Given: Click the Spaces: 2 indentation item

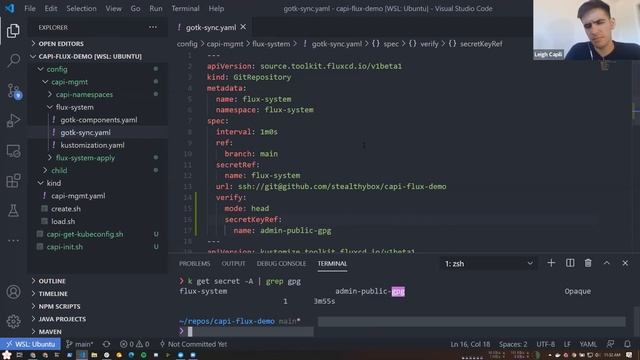Looking at the screenshot, I should pyautogui.click(x=513, y=344).
